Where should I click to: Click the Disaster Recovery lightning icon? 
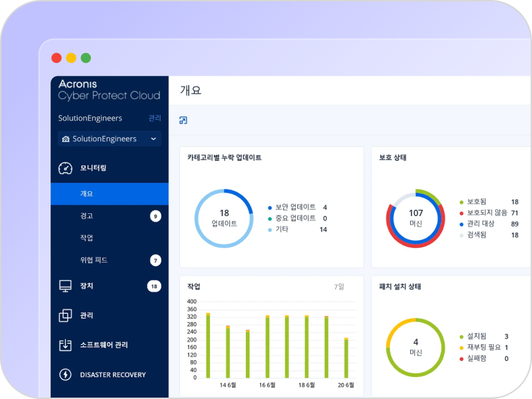click(66, 375)
